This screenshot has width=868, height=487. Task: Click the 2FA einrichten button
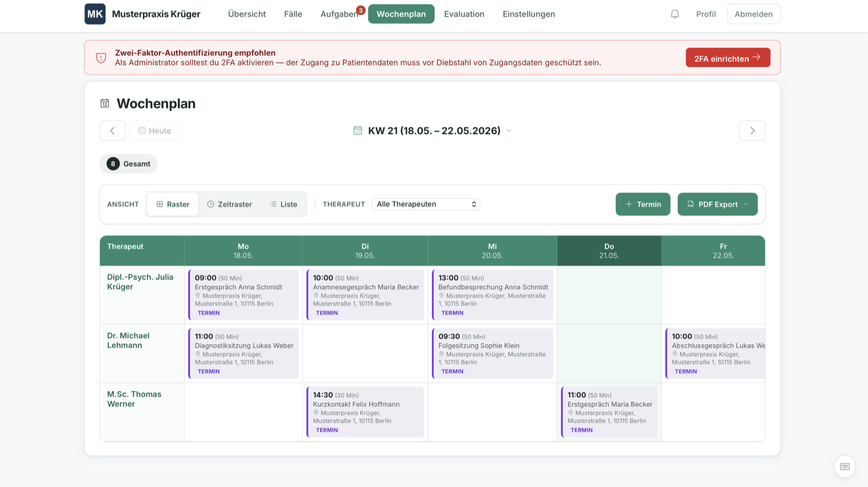(727, 58)
